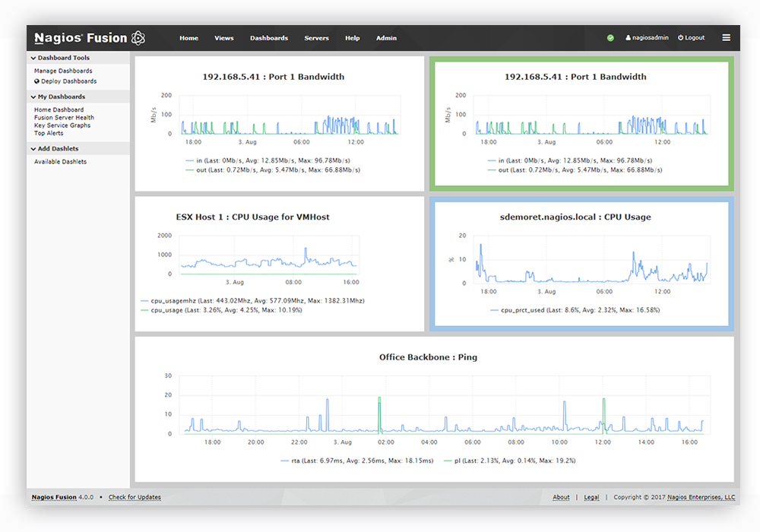Open nagiosadmin user profile
The image size is (760, 532).
coord(647,38)
